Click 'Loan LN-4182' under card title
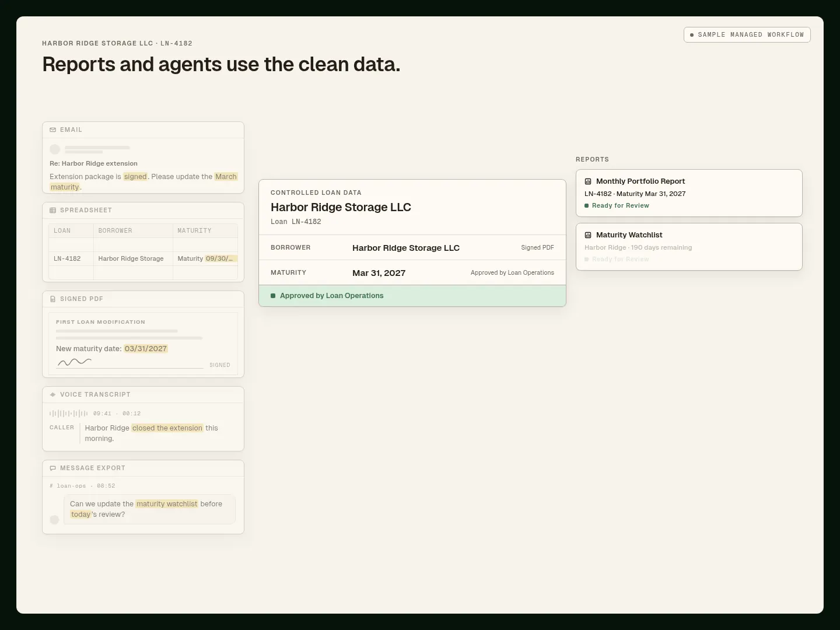 pos(296,222)
